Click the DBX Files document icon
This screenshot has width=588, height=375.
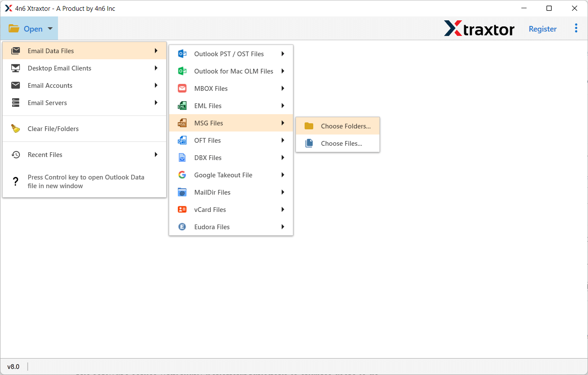click(182, 157)
